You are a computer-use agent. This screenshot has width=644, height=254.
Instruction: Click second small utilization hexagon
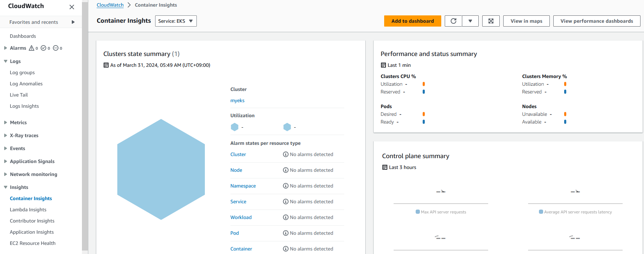click(287, 127)
